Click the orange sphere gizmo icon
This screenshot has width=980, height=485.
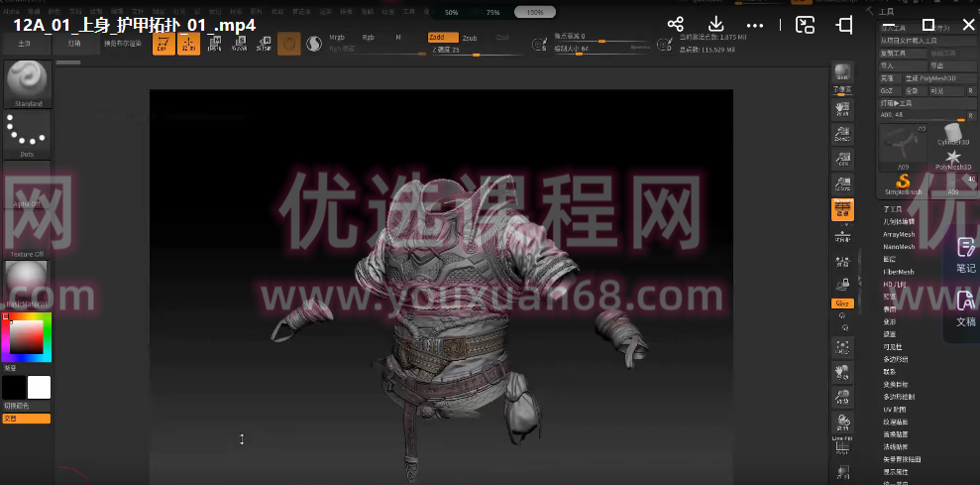click(x=288, y=44)
